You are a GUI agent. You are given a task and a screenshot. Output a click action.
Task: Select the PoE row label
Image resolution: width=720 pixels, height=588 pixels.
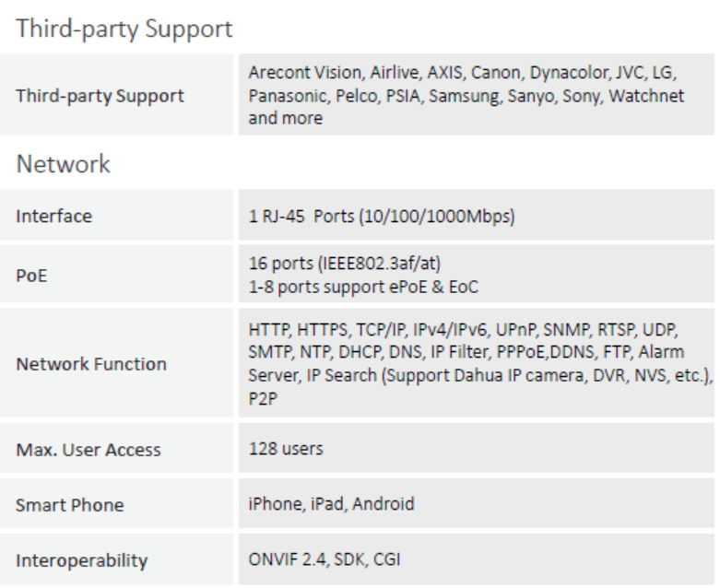pyautogui.click(x=31, y=276)
